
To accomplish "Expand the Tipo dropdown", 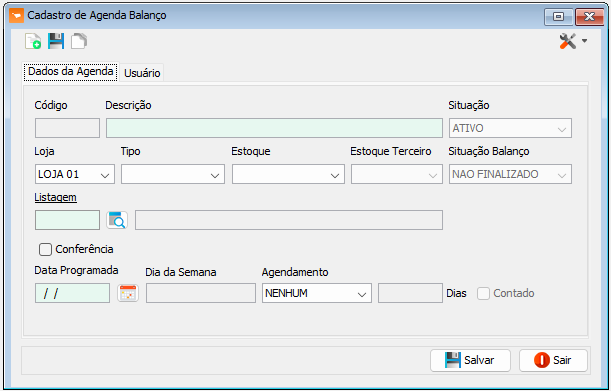I will point(173,174).
